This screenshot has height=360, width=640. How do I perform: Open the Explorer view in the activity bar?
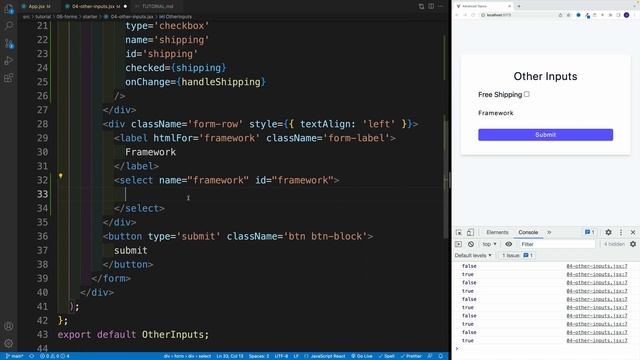click(9, 8)
